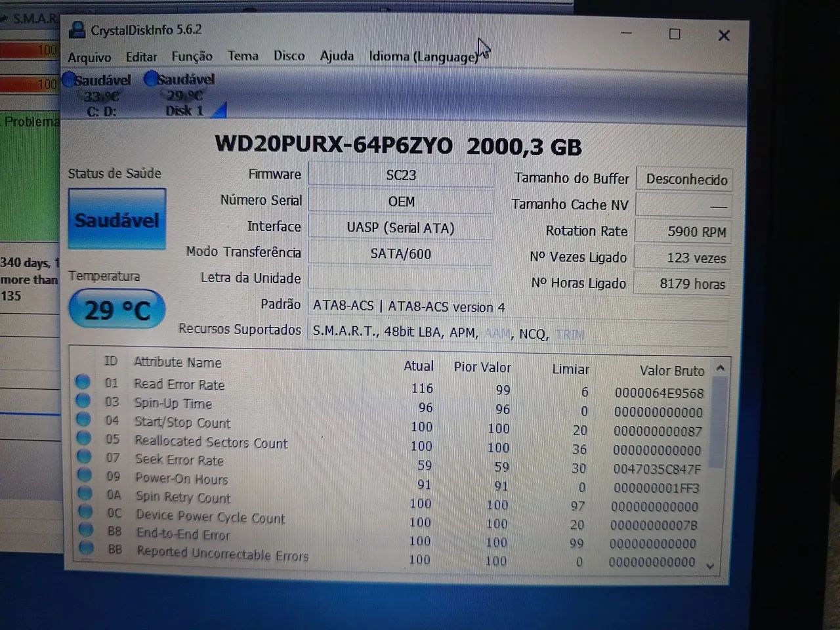Click the Disk 1 blue health icon

(150, 79)
